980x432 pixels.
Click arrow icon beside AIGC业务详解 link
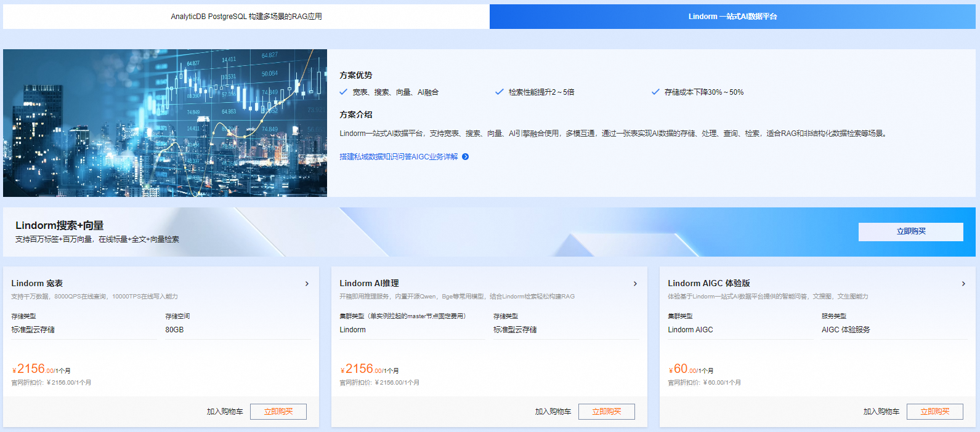point(466,157)
